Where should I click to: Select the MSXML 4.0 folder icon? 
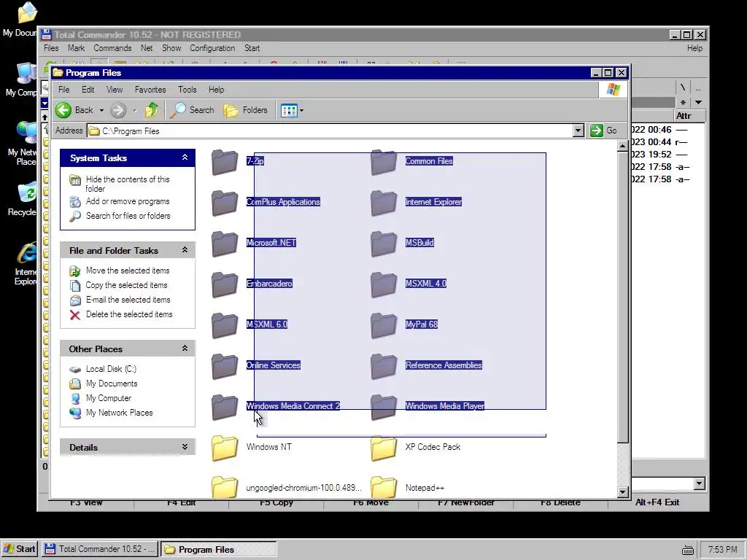(x=384, y=284)
